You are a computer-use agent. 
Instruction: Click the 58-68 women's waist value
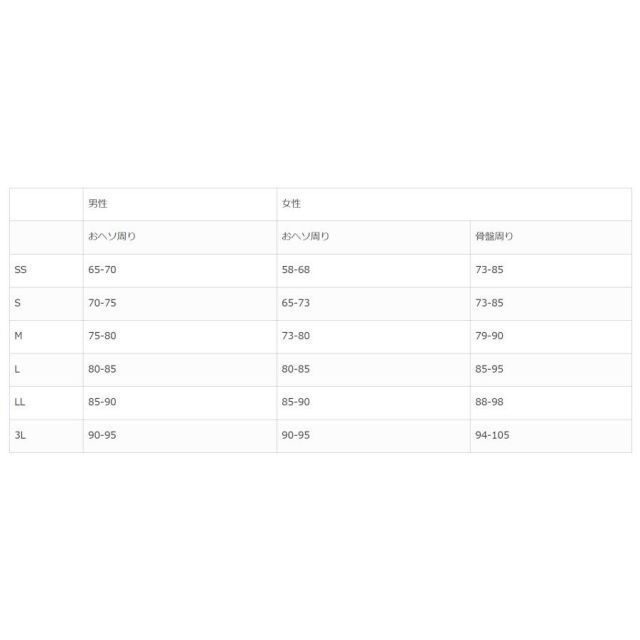(296, 270)
